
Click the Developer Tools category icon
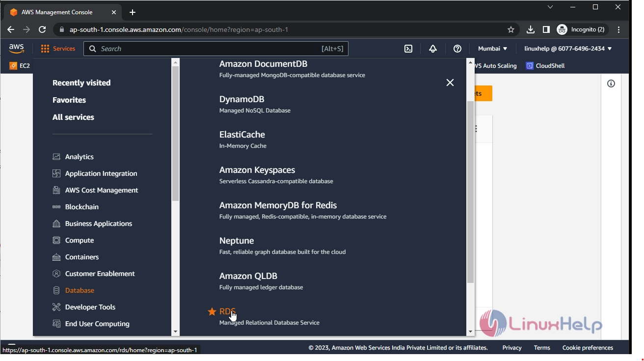click(x=56, y=307)
